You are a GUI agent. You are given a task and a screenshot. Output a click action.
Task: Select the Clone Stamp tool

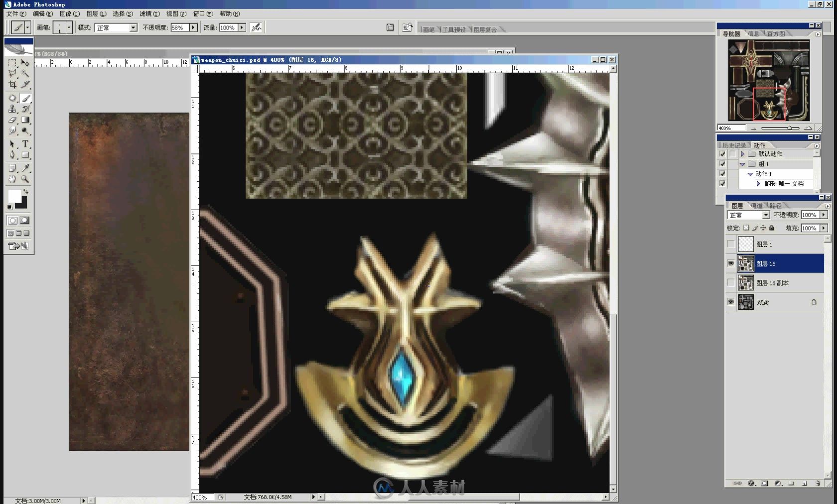(12, 109)
